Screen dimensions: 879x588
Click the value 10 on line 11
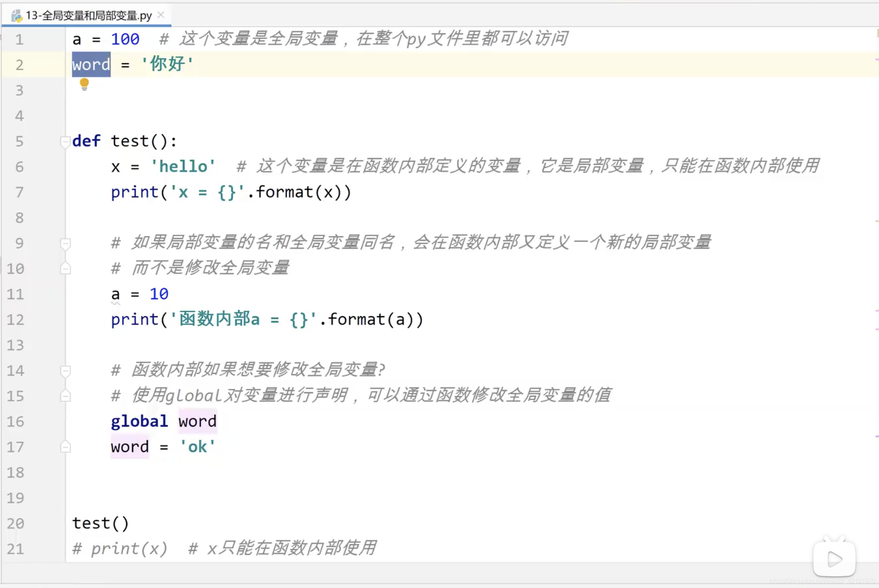pos(159,294)
